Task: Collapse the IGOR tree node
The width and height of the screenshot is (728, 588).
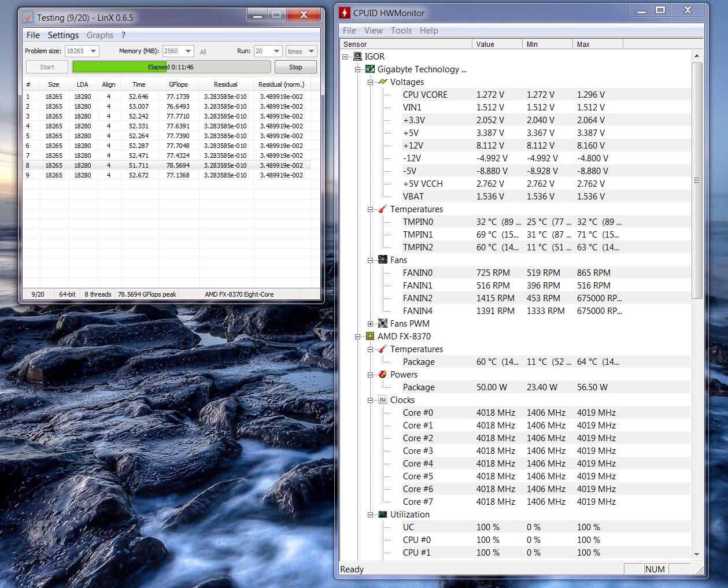Action: (x=345, y=57)
